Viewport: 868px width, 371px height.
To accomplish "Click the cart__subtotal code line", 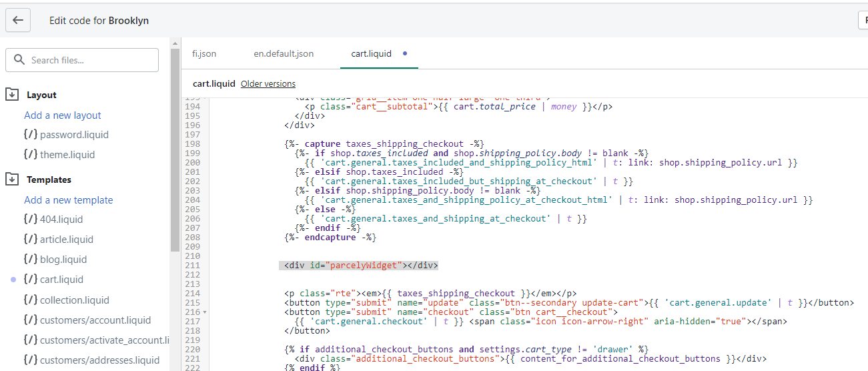I will 459,107.
